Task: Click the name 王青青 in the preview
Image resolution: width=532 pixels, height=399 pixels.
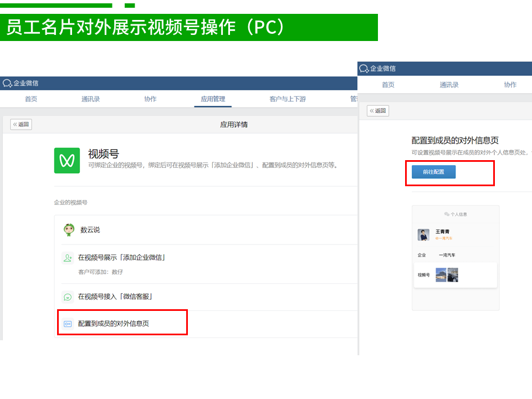Action: 442,232
